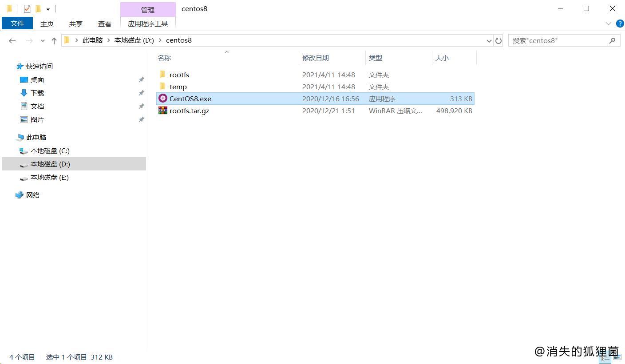Click the 应用程序 type cell
Screen dimensions: 625x364
(382, 99)
